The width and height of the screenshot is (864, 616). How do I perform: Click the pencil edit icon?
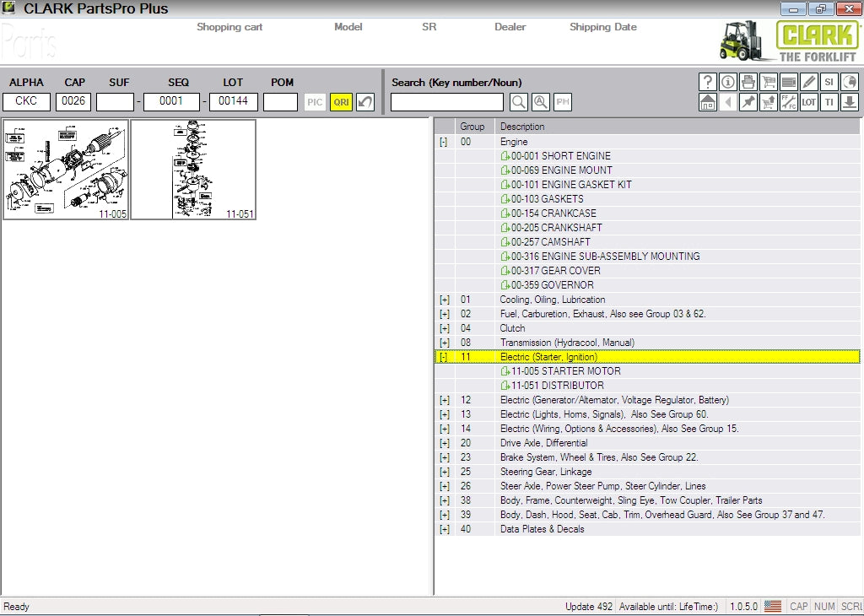[809, 82]
